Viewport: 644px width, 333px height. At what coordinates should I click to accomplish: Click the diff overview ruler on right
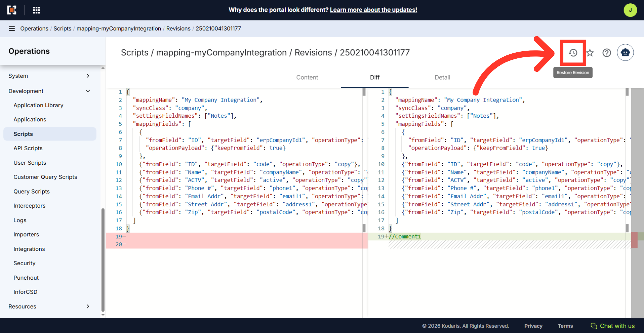point(637,203)
